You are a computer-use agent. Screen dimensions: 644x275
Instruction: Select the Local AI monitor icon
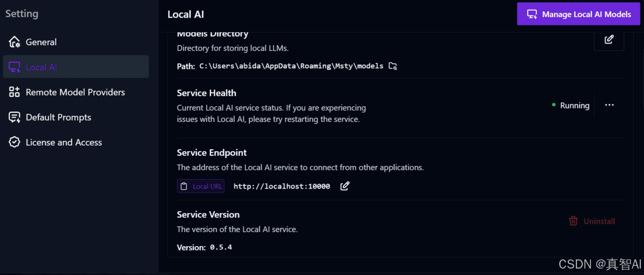pyautogui.click(x=14, y=67)
